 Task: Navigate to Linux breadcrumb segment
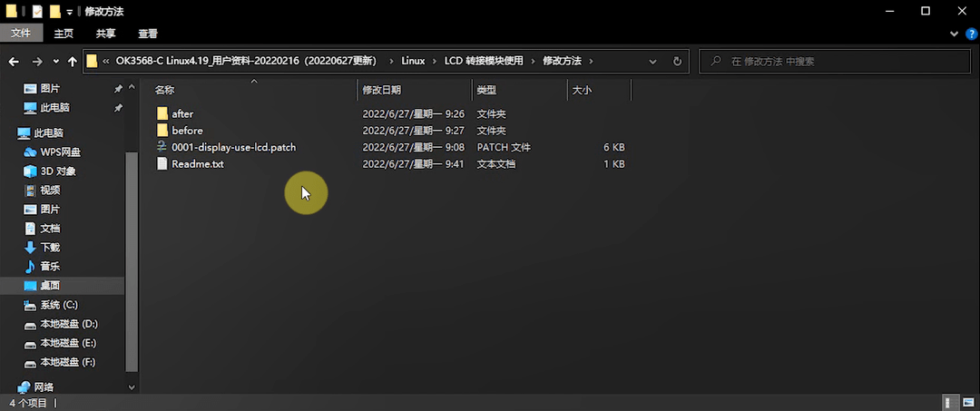[413, 61]
